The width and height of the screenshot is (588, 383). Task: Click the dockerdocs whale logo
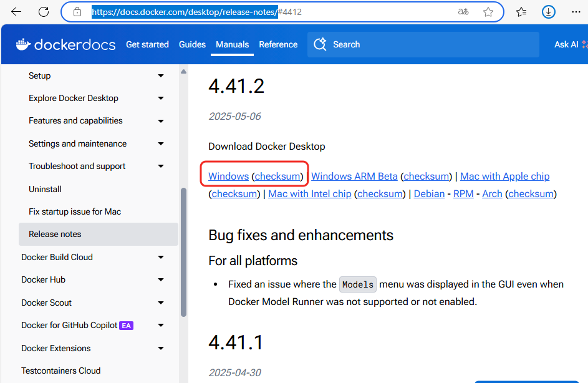click(x=22, y=44)
